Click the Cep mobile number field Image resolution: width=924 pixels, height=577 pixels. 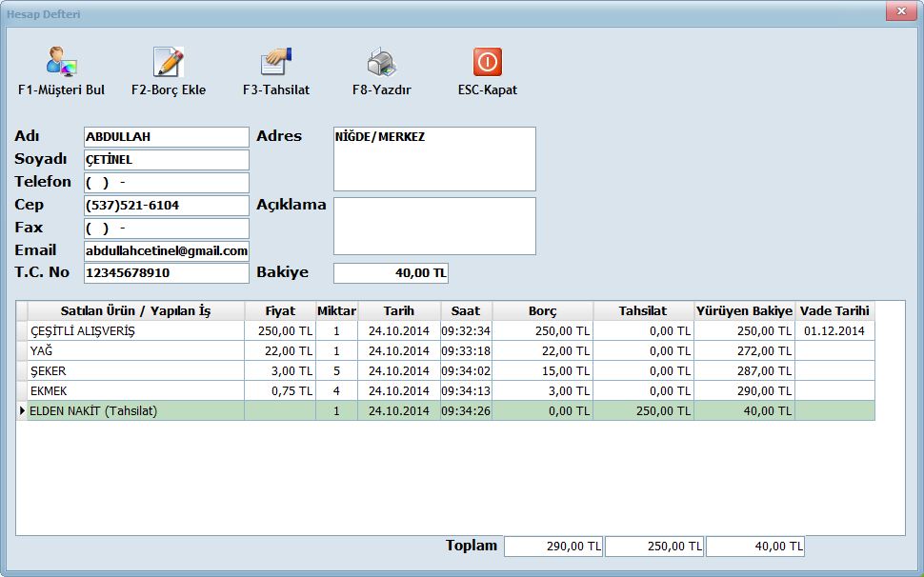pyautogui.click(x=166, y=206)
